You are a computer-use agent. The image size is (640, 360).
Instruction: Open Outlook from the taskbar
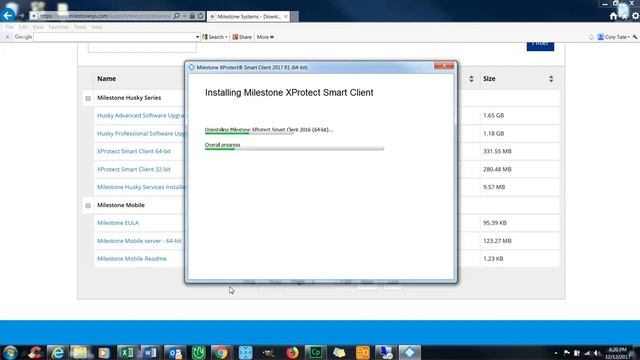coord(175,353)
